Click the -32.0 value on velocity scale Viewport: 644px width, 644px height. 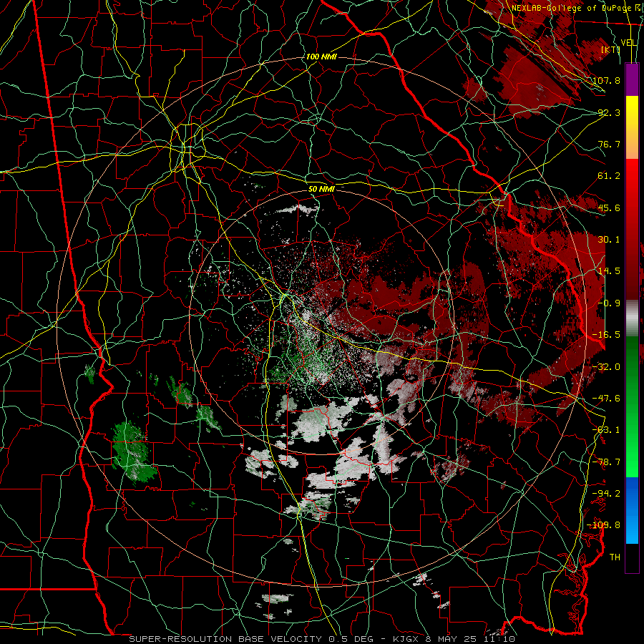point(606,367)
